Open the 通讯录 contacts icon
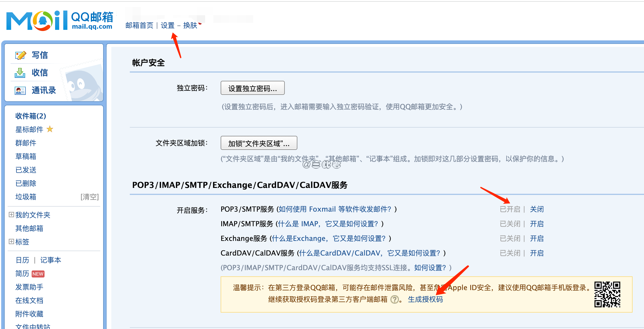 pos(20,90)
